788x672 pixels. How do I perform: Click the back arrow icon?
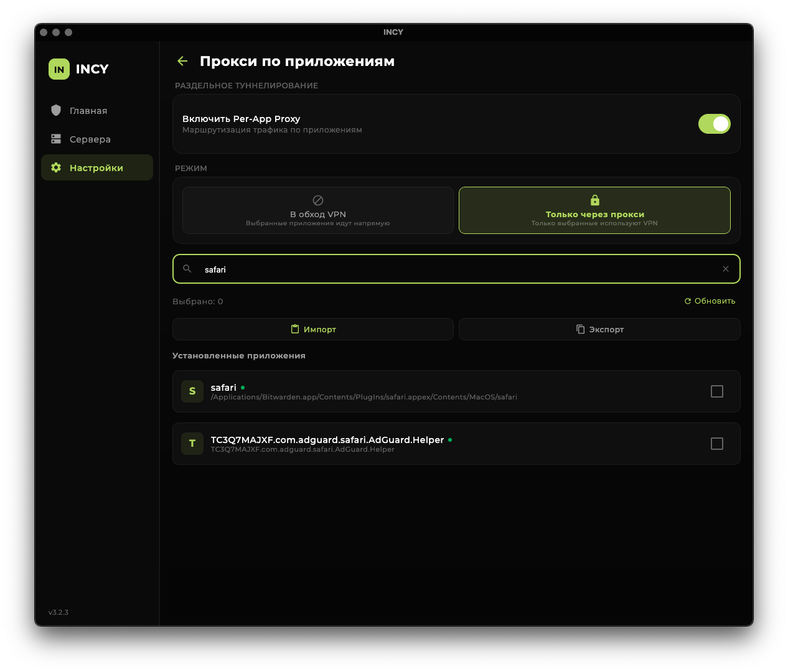[x=182, y=61]
